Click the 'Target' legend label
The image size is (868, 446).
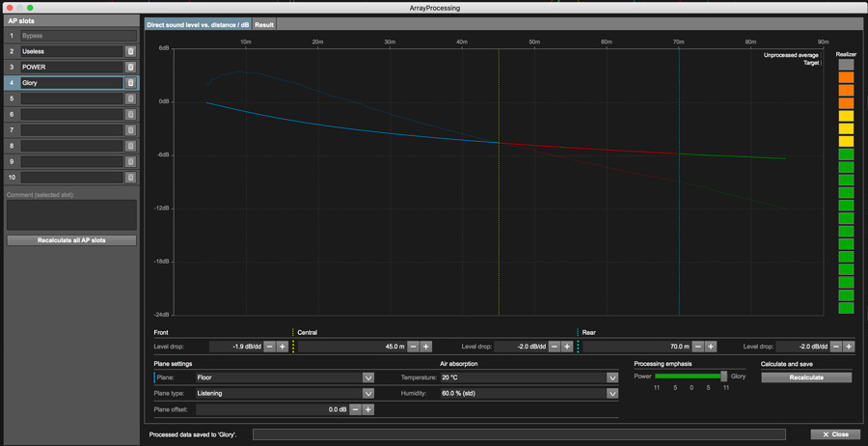810,63
